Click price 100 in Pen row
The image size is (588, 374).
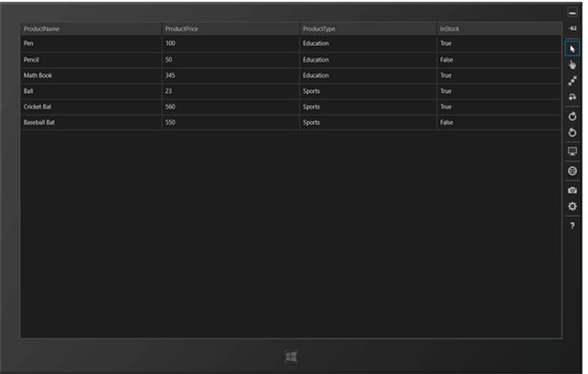231,43
